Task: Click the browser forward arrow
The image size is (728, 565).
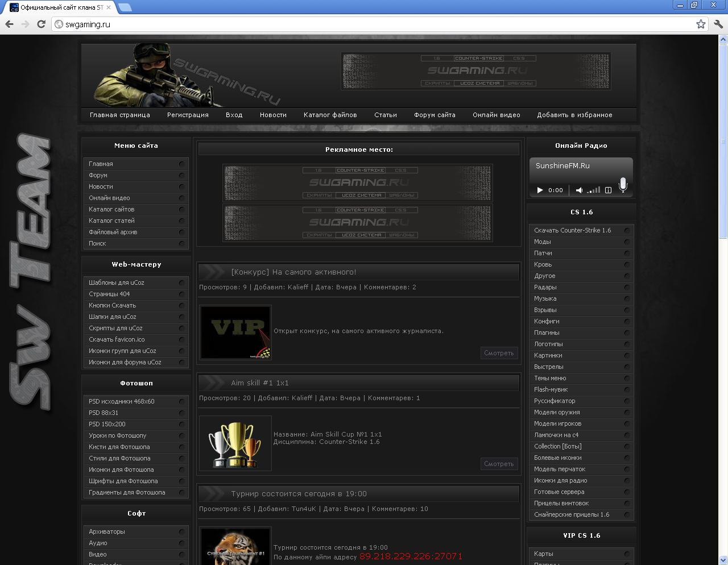Action: (x=25, y=24)
